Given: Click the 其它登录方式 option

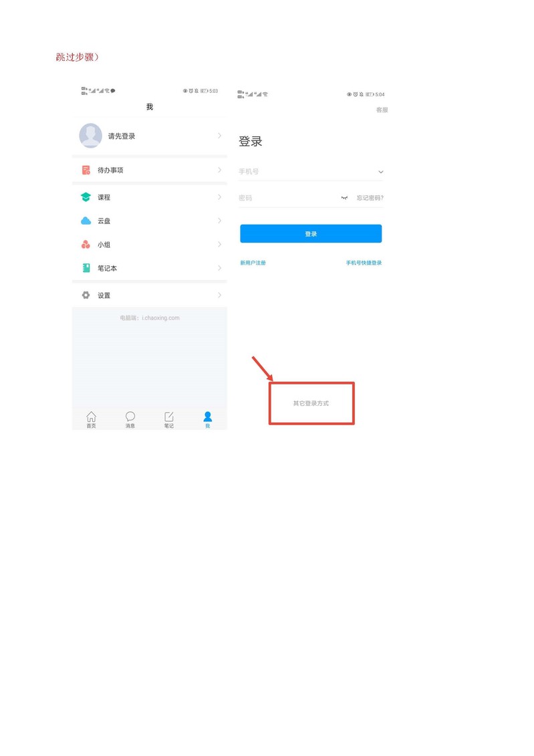Looking at the screenshot, I should [311, 403].
